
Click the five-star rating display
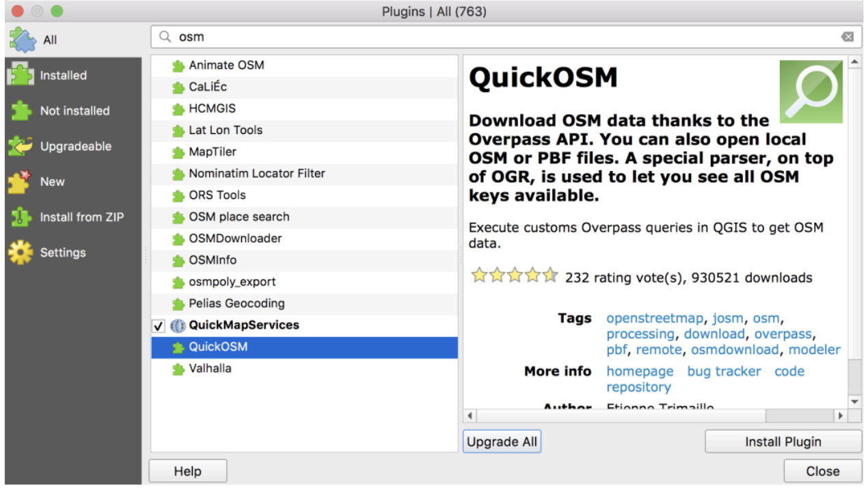coord(515,276)
